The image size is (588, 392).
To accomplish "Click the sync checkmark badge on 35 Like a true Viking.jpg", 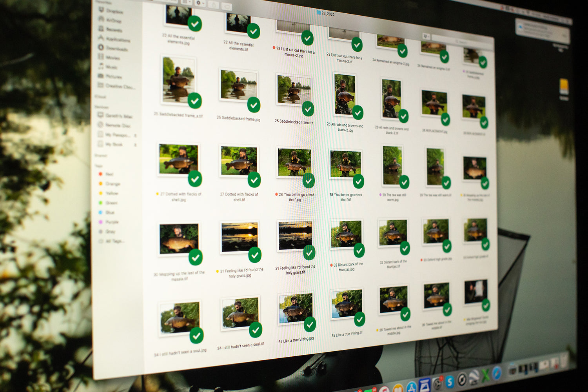I will coord(310,324).
